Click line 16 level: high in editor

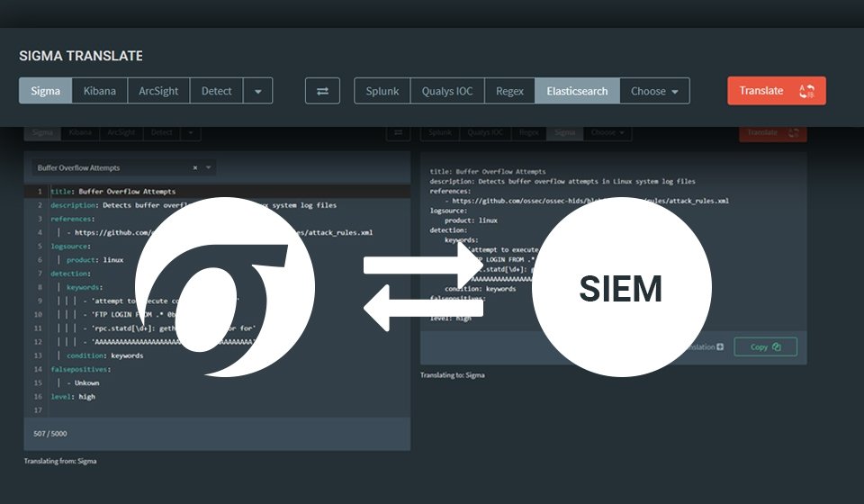tap(74, 396)
